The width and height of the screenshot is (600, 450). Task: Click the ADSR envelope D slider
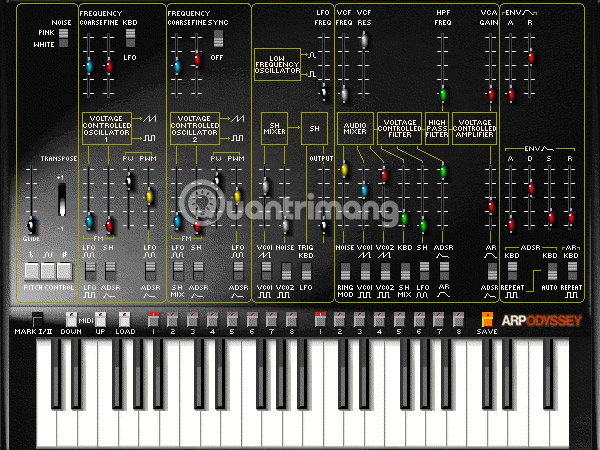click(x=531, y=188)
